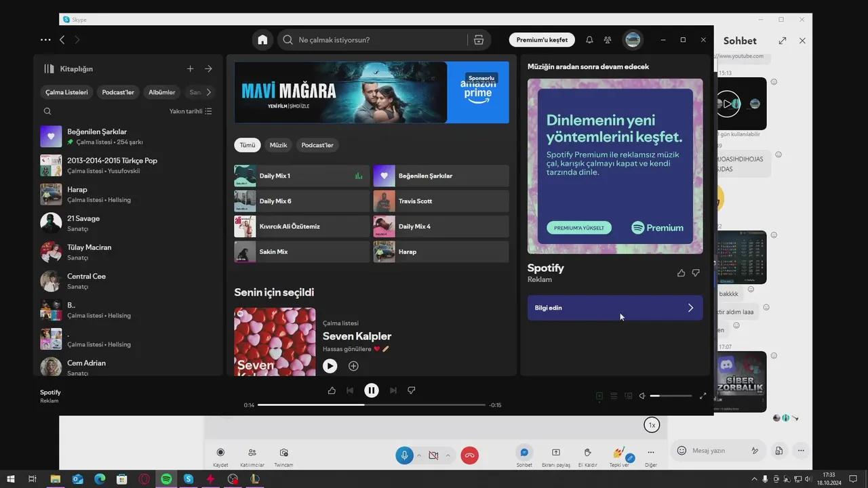Add Seven Kalpler playlist to library

(x=353, y=366)
